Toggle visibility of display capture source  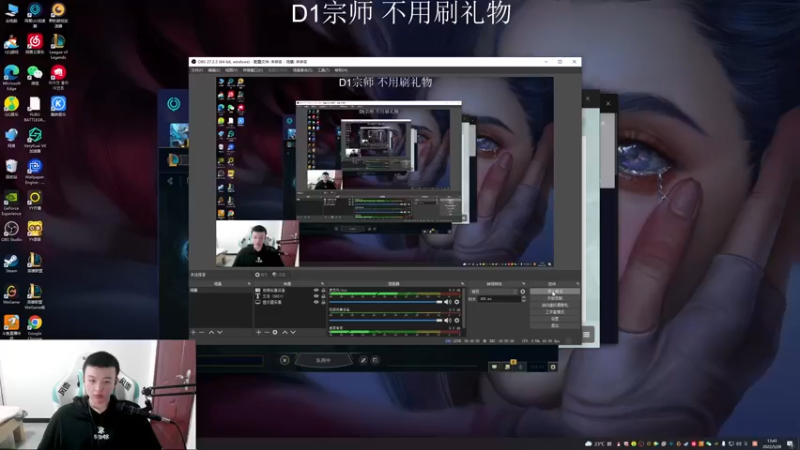316,302
